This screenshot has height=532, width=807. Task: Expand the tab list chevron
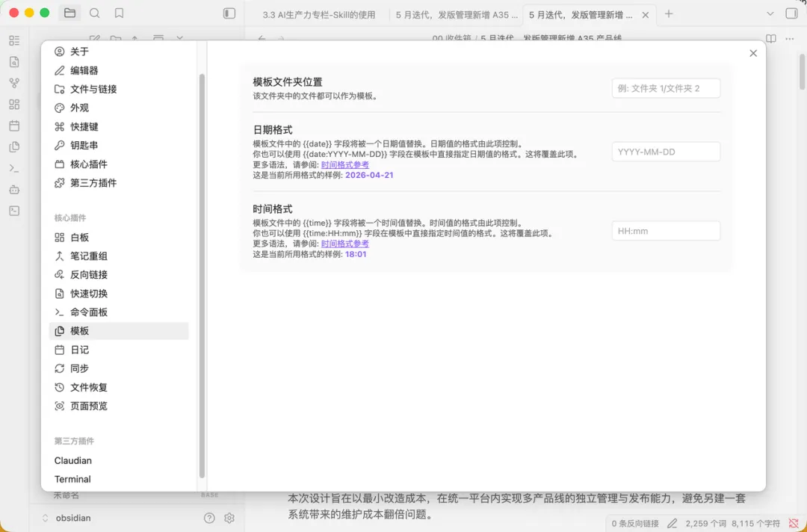click(770, 13)
